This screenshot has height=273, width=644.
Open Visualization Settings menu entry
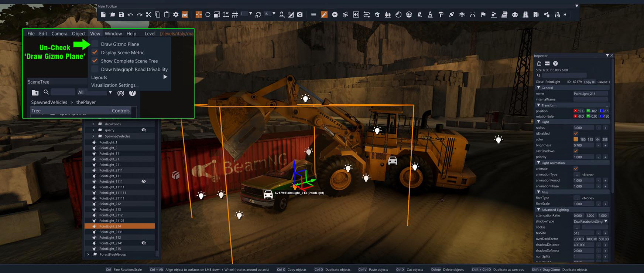114,85
